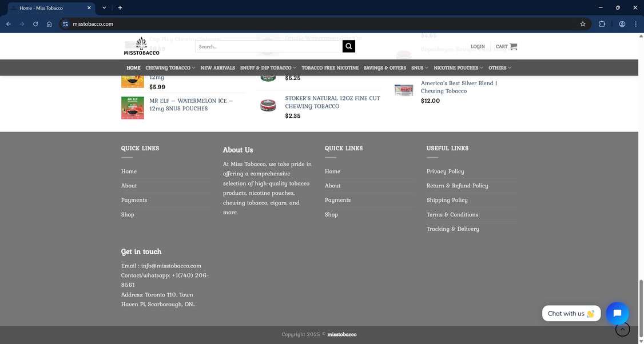Viewport: 644px width, 344px height.
Task: Click the 'Chat with us' bubble
Action: tap(571, 313)
